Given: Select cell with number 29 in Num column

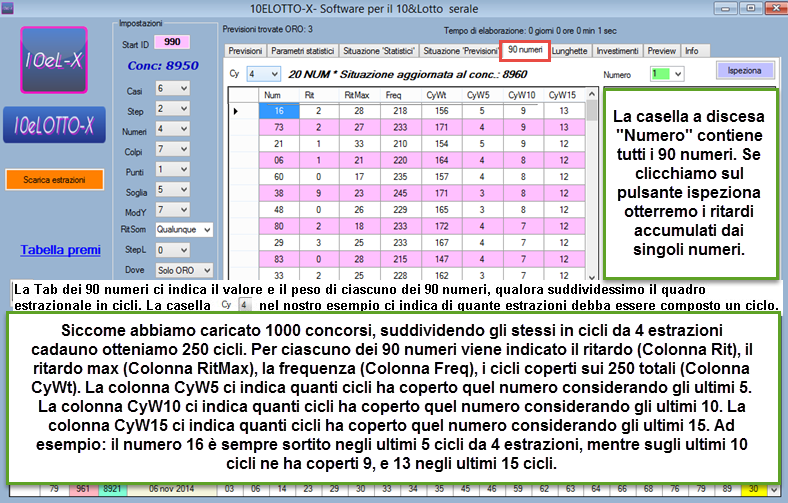Looking at the screenshot, I should 279,243.
